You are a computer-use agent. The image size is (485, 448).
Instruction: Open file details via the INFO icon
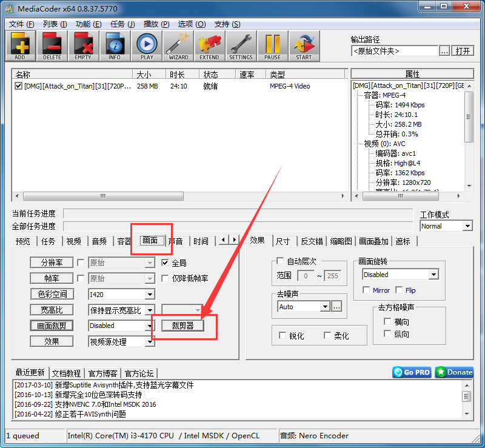(x=115, y=45)
